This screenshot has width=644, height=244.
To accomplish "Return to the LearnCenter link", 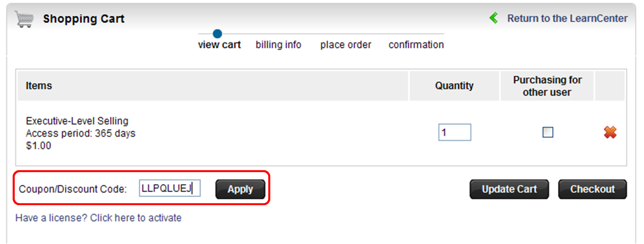I will tap(567, 18).
